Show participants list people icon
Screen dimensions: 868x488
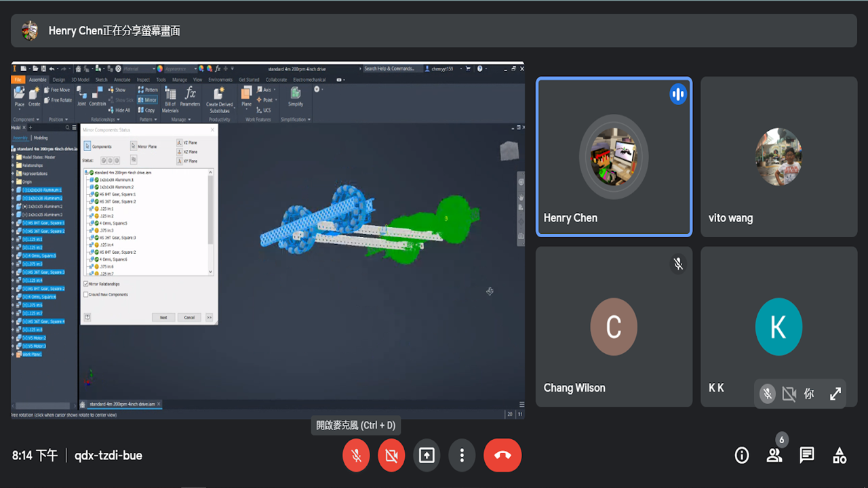[x=774, y=455]
